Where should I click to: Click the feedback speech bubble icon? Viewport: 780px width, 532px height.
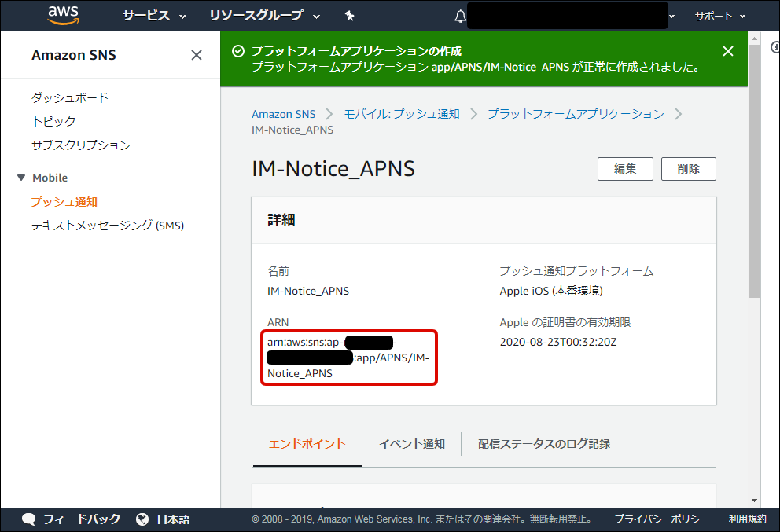click(x=29, y=519)
